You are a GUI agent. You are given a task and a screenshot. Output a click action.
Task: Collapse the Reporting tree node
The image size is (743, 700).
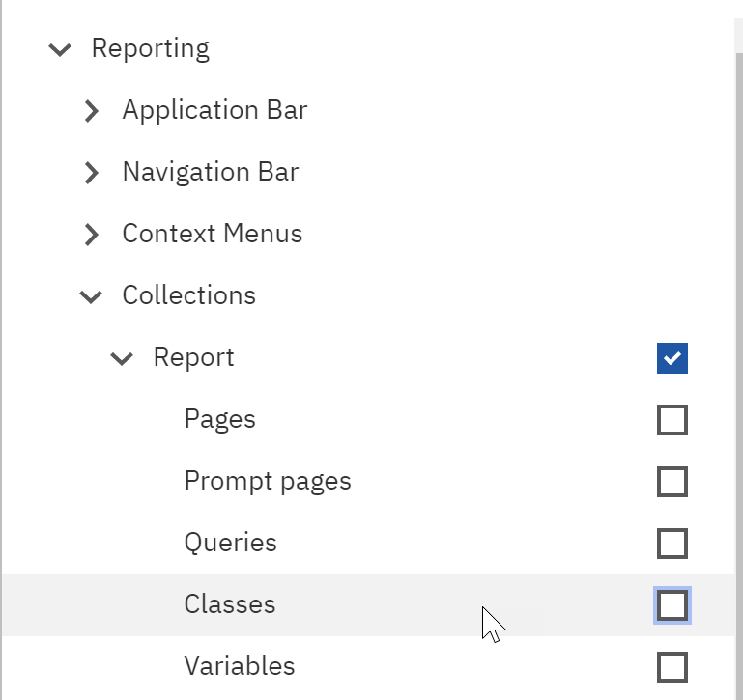[x=60, y=49]
